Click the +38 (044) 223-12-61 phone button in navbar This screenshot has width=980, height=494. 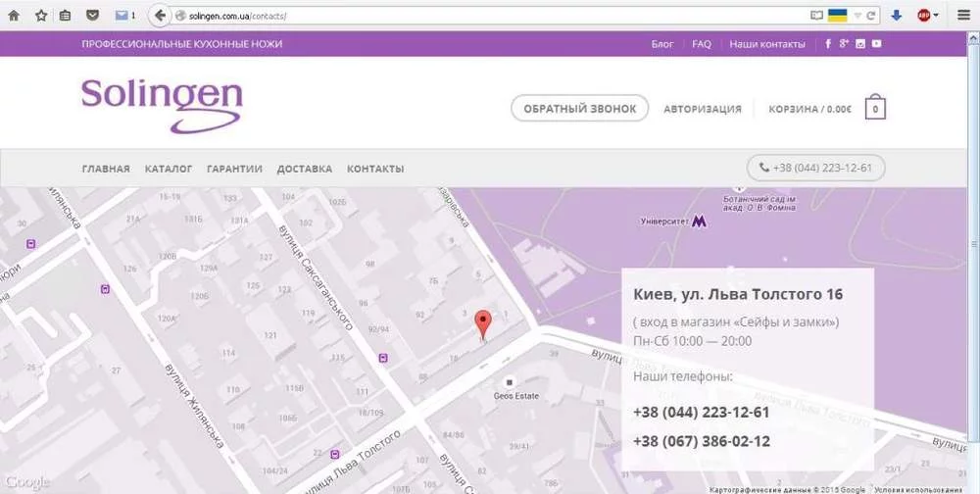[x=815, y=168]
